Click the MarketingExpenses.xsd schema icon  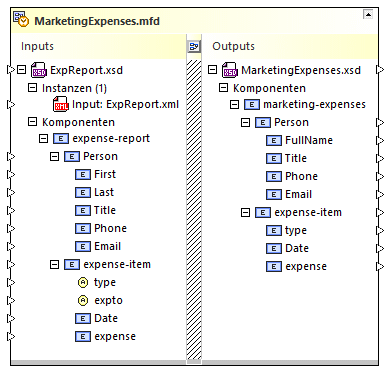[x=230, y=70]
